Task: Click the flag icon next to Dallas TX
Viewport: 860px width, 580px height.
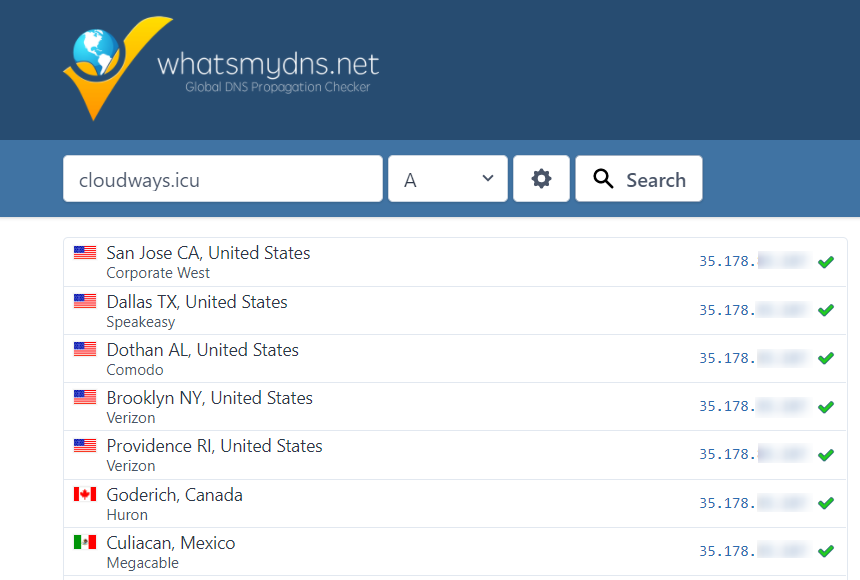Action: click(x=85, y=301)
